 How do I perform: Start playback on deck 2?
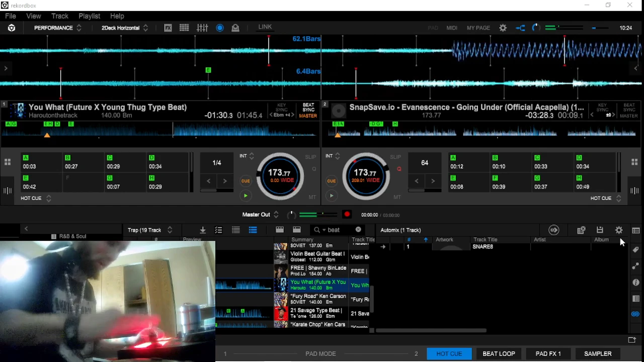pos(332,196)
